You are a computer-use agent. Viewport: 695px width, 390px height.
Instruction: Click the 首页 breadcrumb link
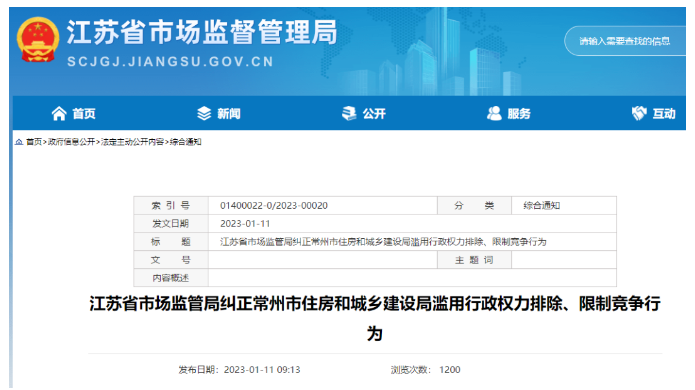click(x=34, y=142)
